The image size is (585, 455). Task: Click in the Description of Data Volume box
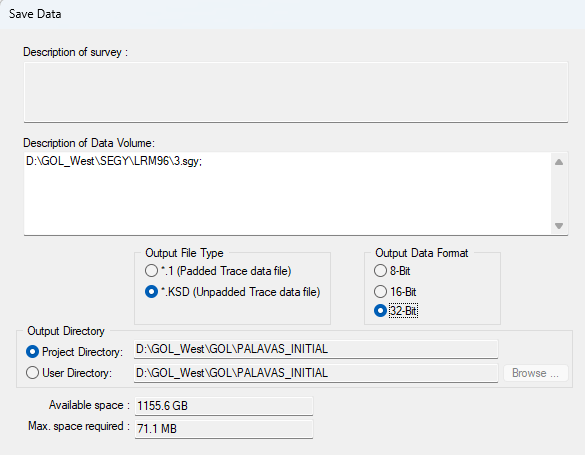(x=287, y=194)
